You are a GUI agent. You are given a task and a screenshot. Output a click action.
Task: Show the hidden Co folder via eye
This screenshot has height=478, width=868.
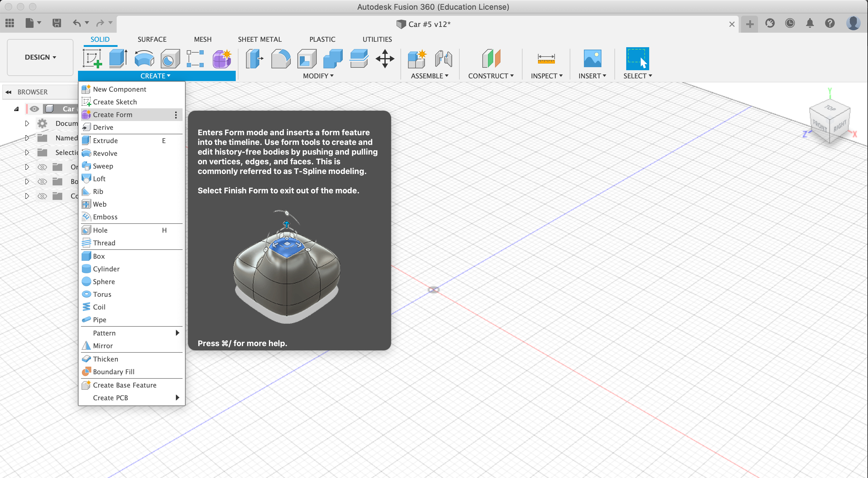pos(42,196)
